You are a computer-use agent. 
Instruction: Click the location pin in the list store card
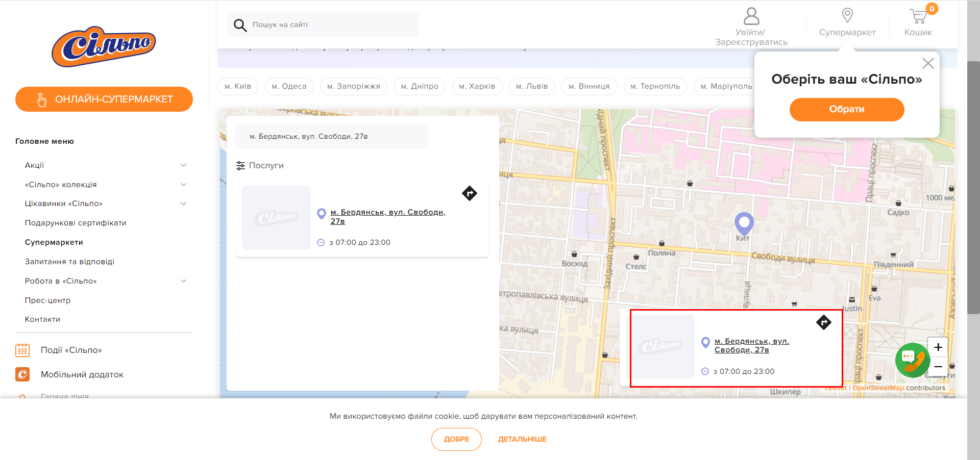(x=321, y=214)
